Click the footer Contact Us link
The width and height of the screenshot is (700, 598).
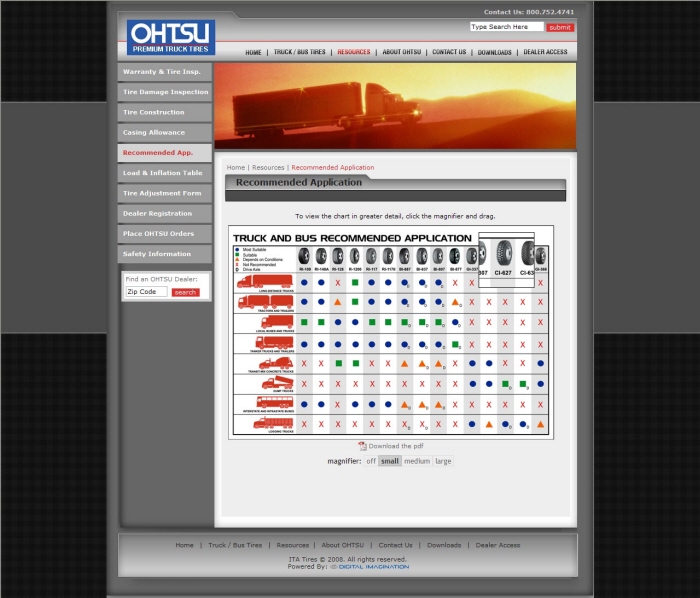[396, 545]
